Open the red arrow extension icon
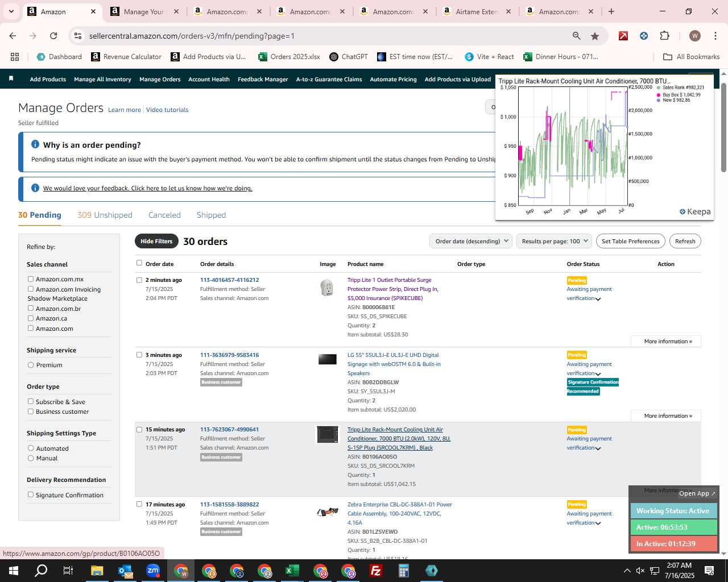Screen dimensions: 728x582 point(623,36)
